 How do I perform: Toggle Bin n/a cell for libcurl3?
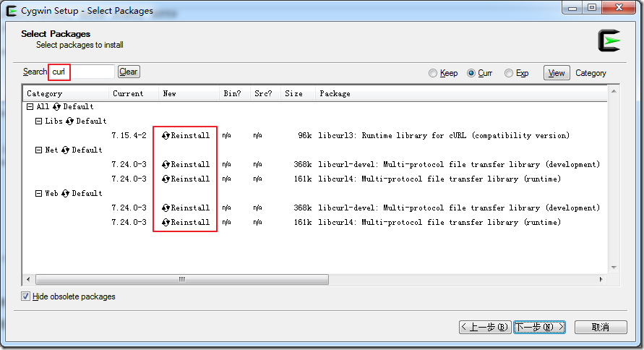click(227, 135)
